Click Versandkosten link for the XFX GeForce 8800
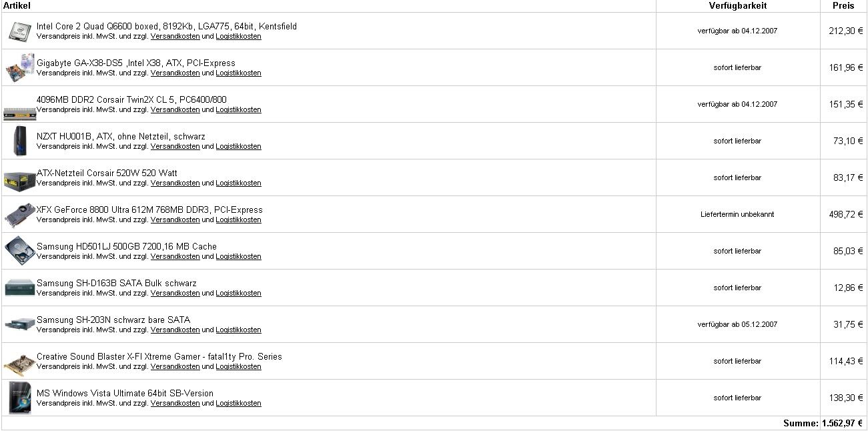 175,220
